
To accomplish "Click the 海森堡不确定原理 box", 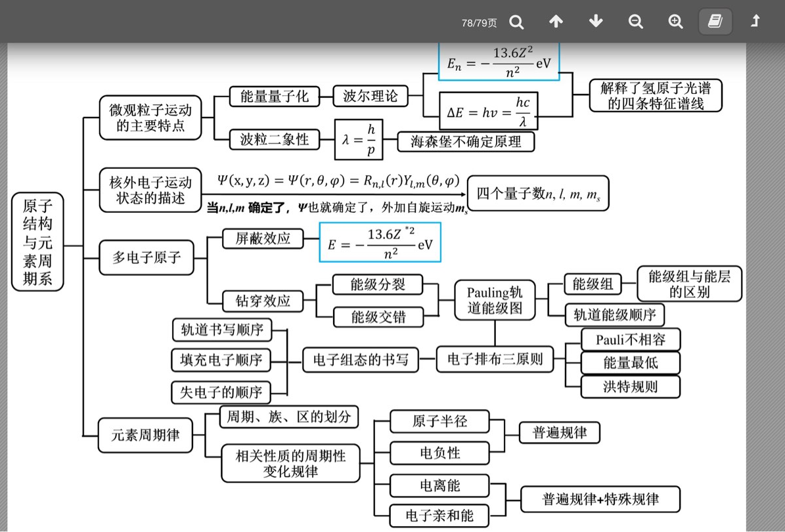I will point(466,141).
